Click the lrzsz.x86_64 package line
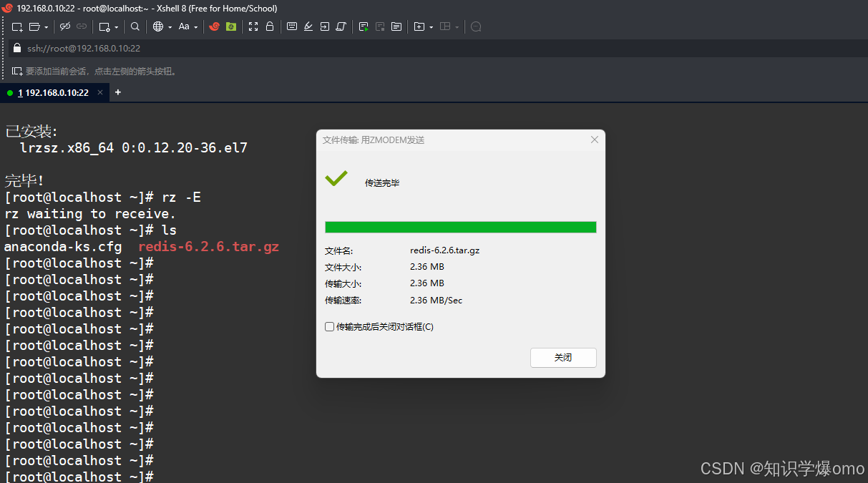Image resolution: width=868 pixels, height=483 pixels. (134, 148)
